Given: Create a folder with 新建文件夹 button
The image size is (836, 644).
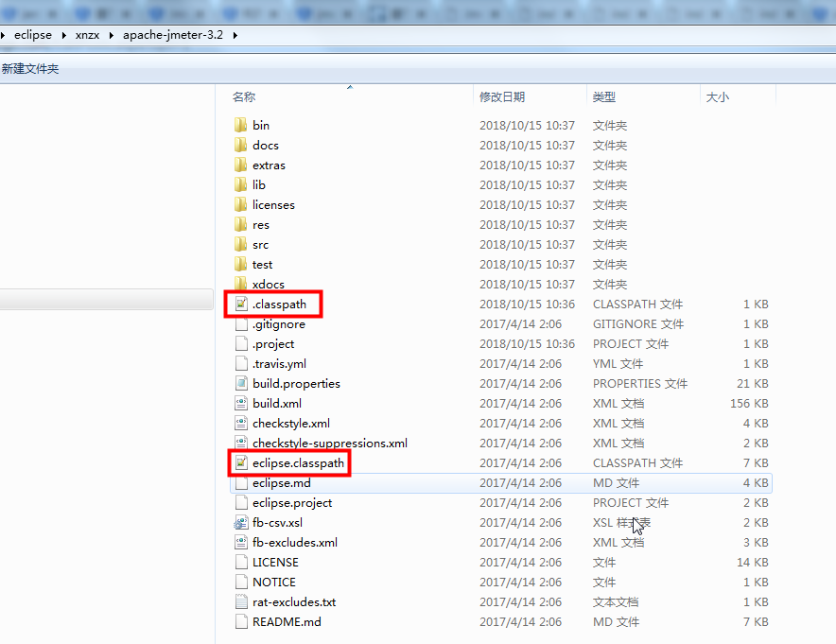Looking at the screenshot, I should [x=30, y=69].
